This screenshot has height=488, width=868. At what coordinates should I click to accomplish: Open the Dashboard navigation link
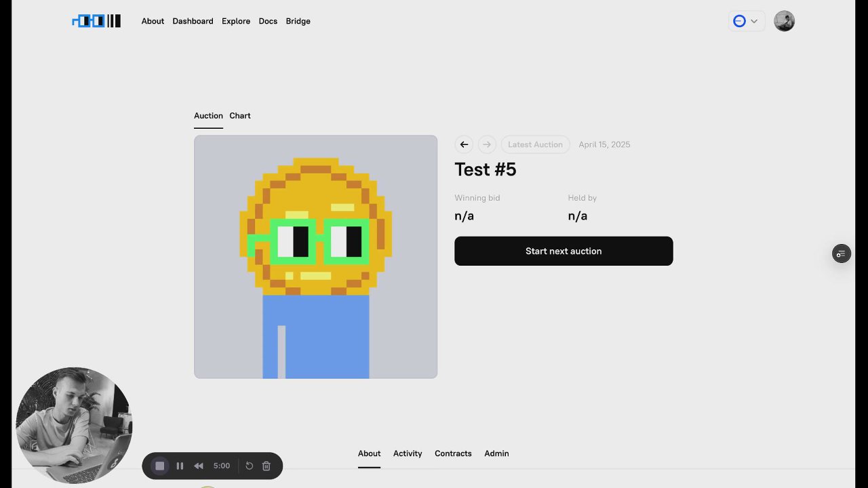point(193,21)
